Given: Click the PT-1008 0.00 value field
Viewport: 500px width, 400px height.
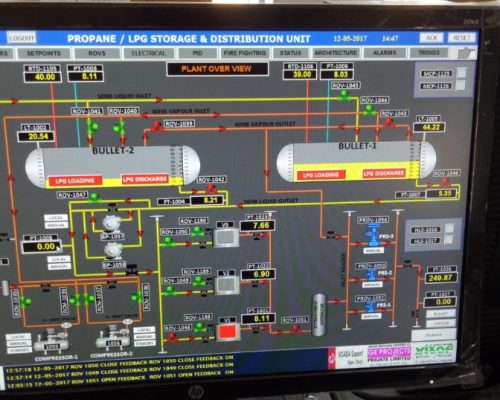Looking at the screenshot, I should tap(42, 247).
